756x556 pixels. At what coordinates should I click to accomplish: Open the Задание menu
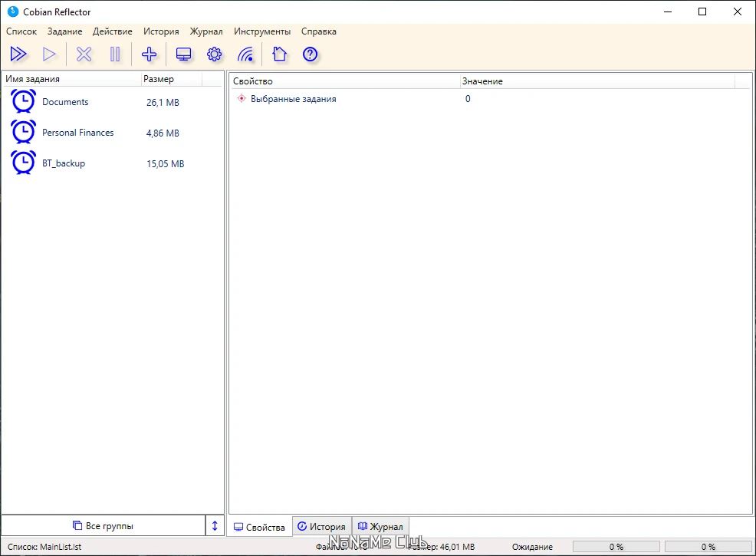click(64, 31)
